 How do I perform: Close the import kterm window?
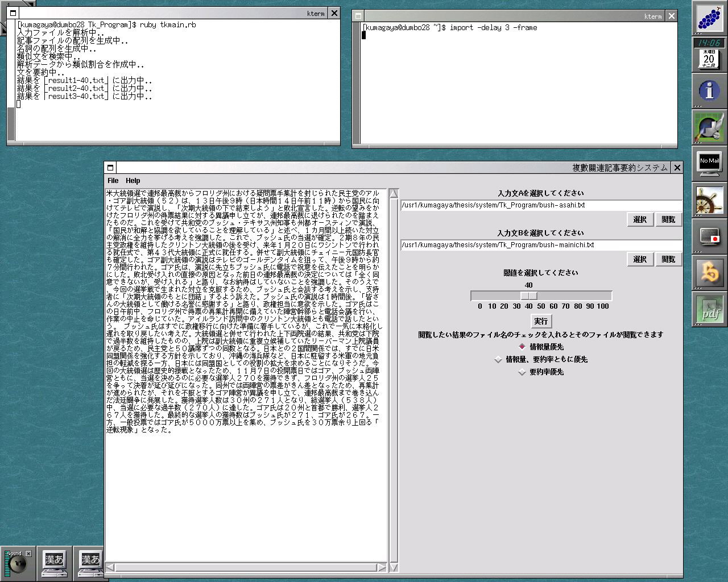tap(672, 16)
